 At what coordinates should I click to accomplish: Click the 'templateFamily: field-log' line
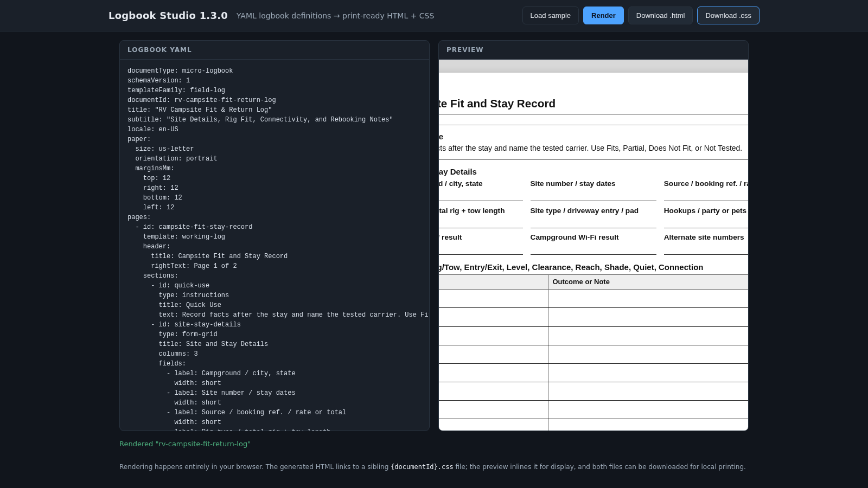click(x=176, y=91)
